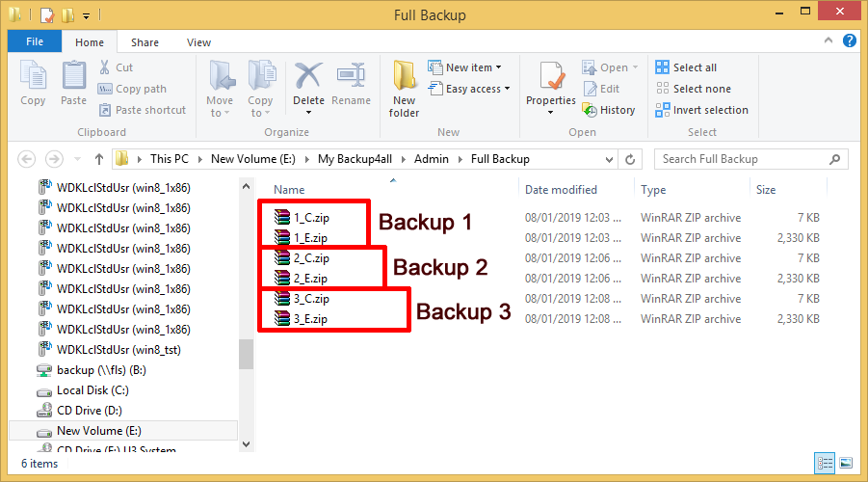Sort by the Type column
The image size is (868, 482).
653,190
